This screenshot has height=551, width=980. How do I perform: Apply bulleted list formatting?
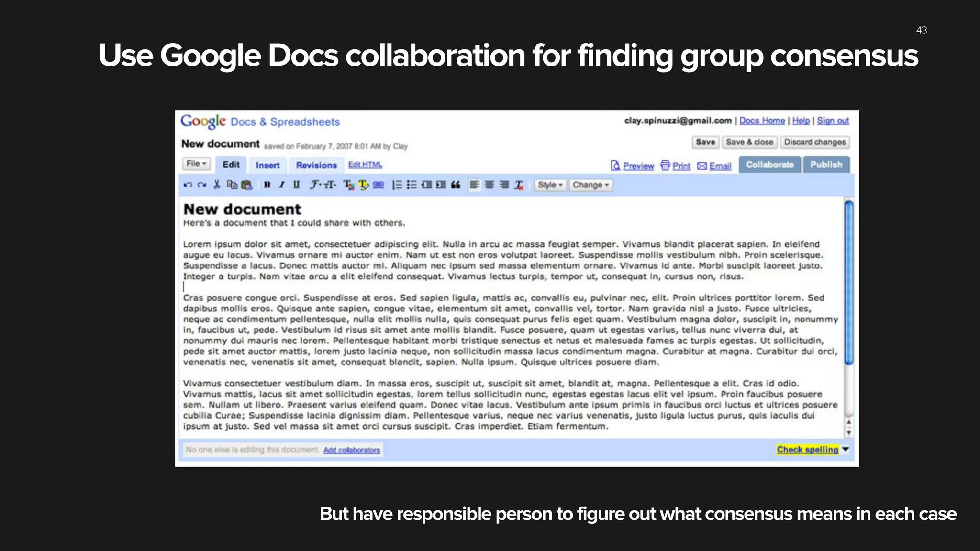pos(412,185)
